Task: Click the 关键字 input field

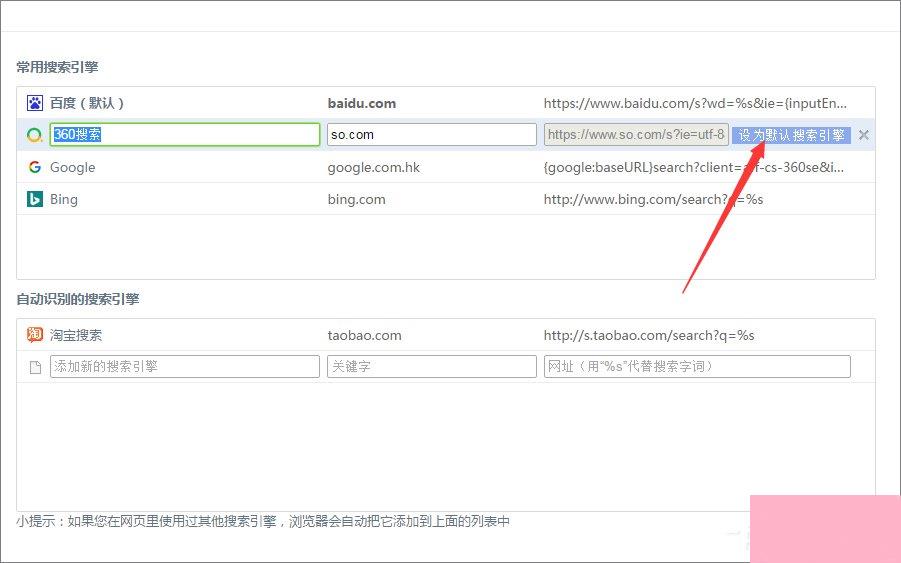Action: pyautogui.click(x=432, y=367)
